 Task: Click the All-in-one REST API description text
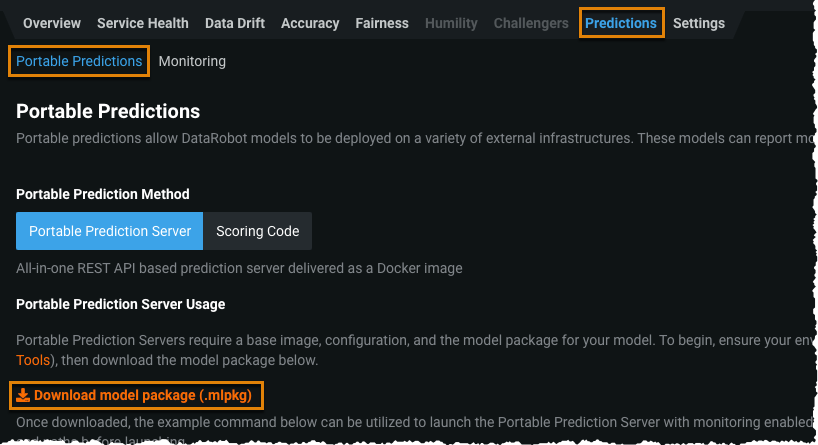(x=239, y=268)
